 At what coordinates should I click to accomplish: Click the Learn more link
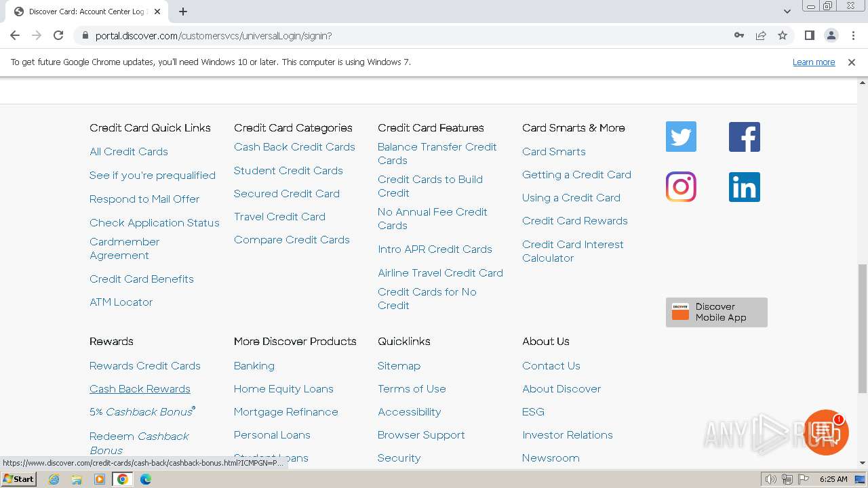[814, 62]
